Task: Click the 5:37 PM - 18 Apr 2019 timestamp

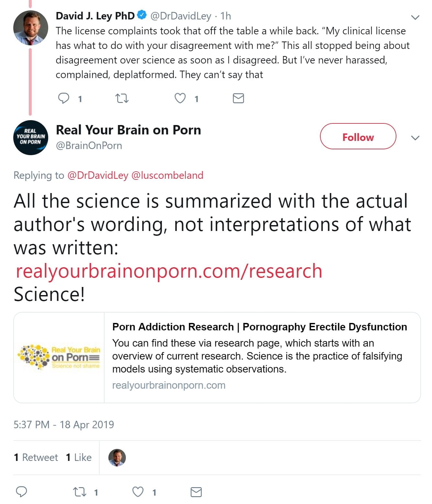Action: (x=64, y=424)
